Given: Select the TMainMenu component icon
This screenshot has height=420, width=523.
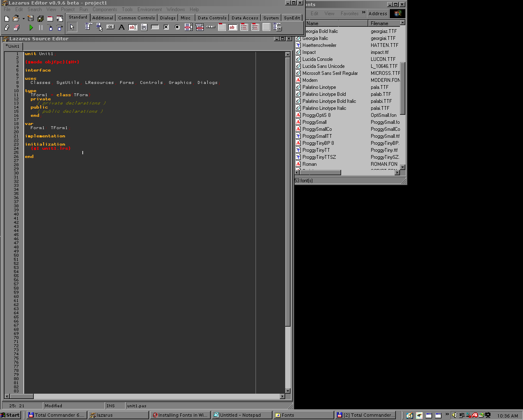Looking at the screenshot, I should [88, 27].
